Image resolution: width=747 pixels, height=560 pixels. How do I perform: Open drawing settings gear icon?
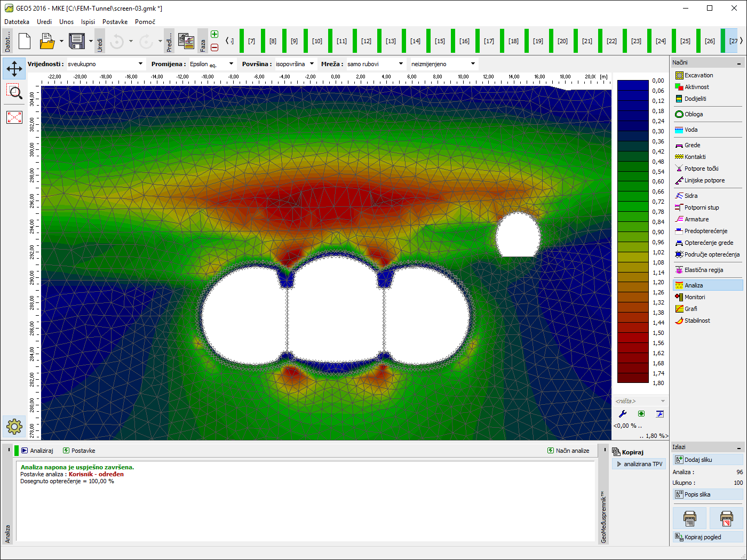point(14,426)
